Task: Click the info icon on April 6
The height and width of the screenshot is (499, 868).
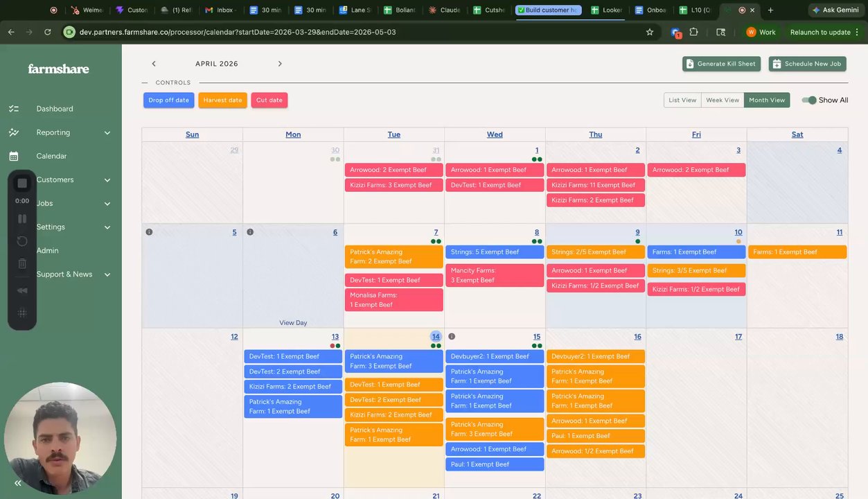Action: click(x=250, y=232)
